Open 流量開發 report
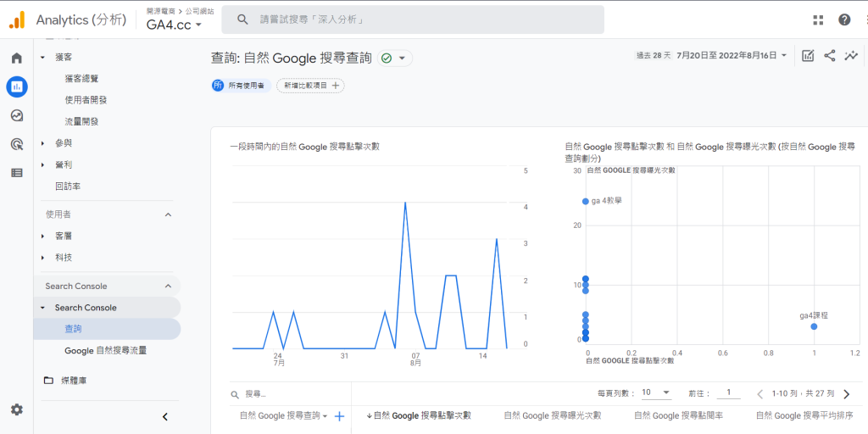The image size is (868, 434). 81,122
